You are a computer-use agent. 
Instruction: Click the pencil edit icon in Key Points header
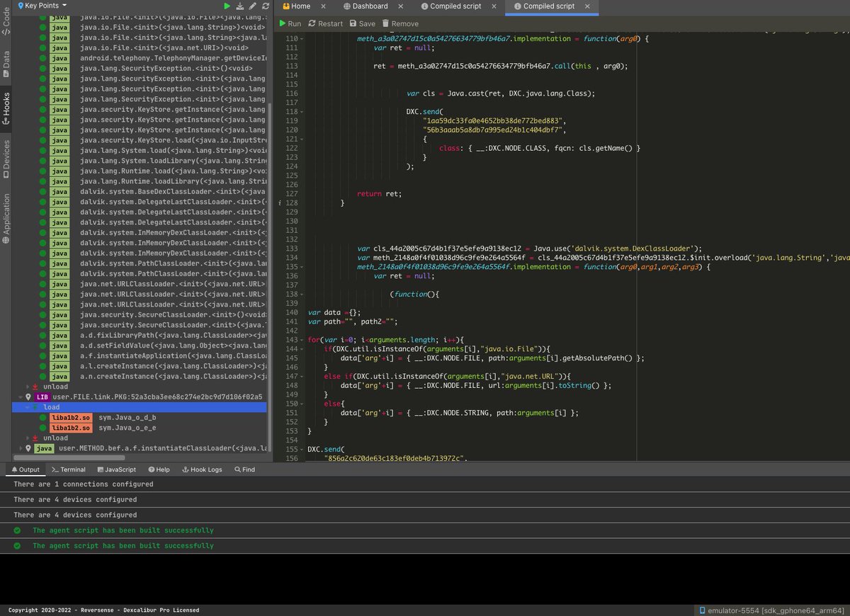tap(251, 6)
